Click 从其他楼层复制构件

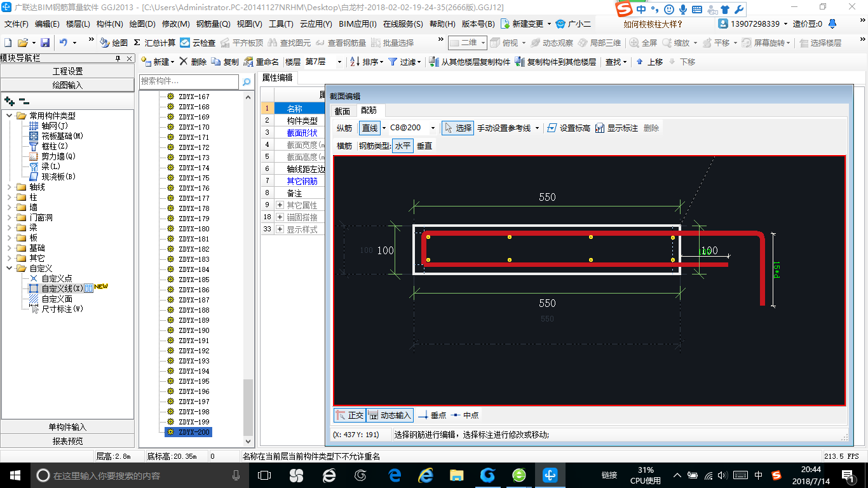[470, 62]
